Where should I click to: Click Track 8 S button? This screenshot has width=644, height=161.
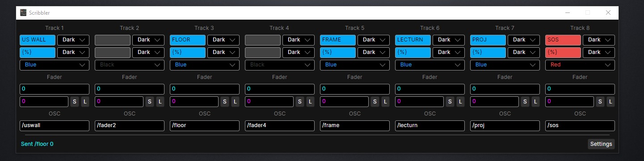[600, 102]
